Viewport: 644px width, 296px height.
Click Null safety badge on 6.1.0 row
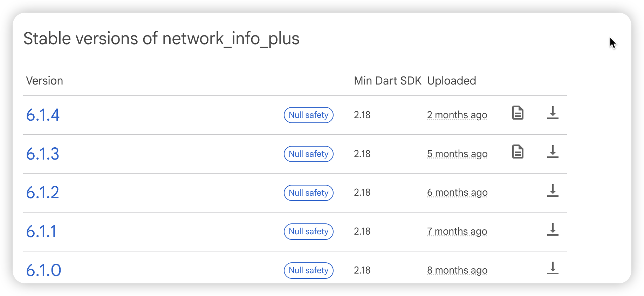tap(308, 270)
